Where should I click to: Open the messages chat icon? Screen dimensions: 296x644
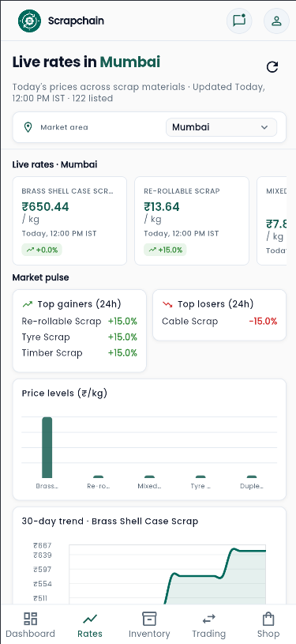(239, 21)
